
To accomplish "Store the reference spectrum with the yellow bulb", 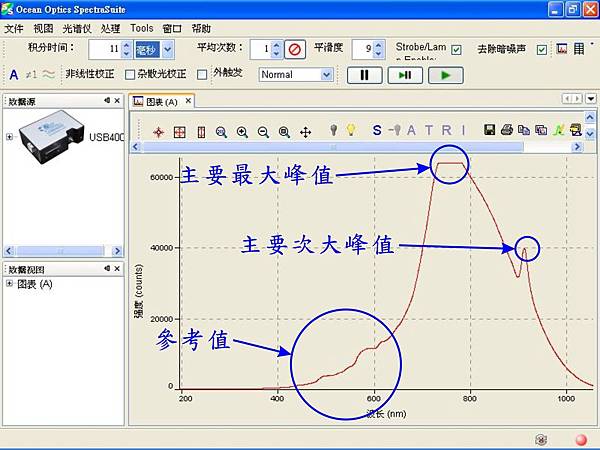I will [351, 130].
